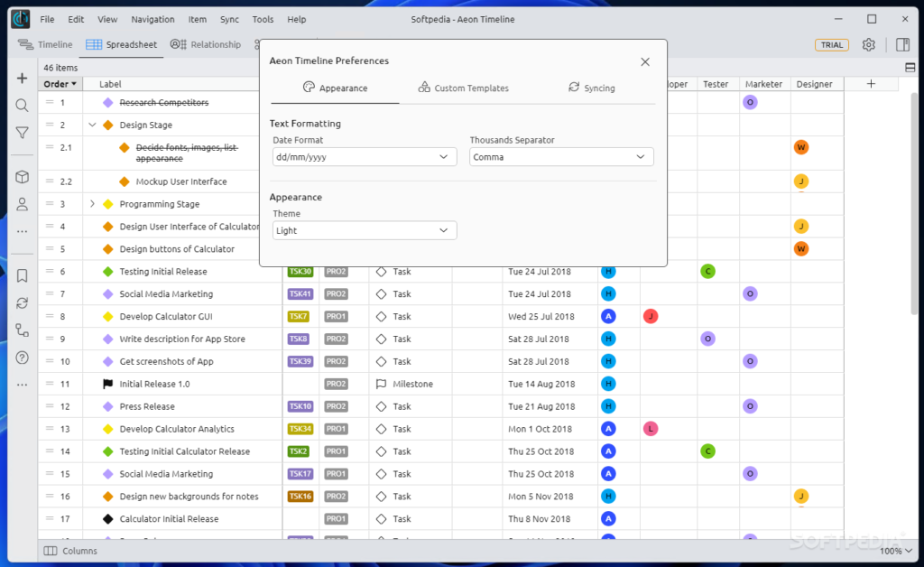This screenshot has height=567, width=924.
Task: Open the Navigation menu
Action: 152,19
